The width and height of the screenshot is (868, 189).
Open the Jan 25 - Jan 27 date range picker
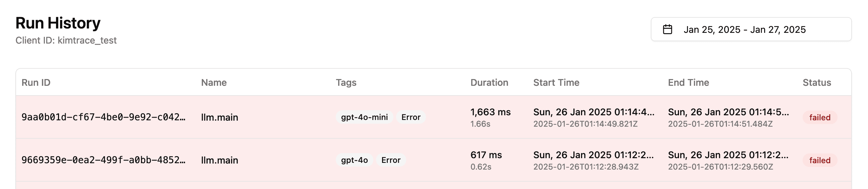(751, 29)
